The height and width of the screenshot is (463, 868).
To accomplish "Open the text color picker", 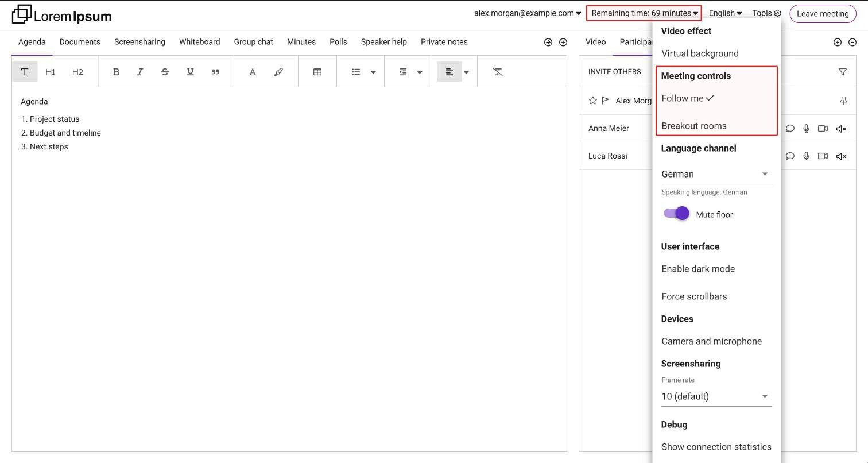I will pyautogui.click(x=252, y=72).
